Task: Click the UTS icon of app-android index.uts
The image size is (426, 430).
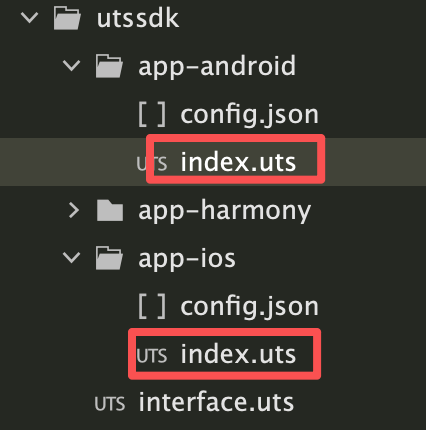Action: coord(152,163)
